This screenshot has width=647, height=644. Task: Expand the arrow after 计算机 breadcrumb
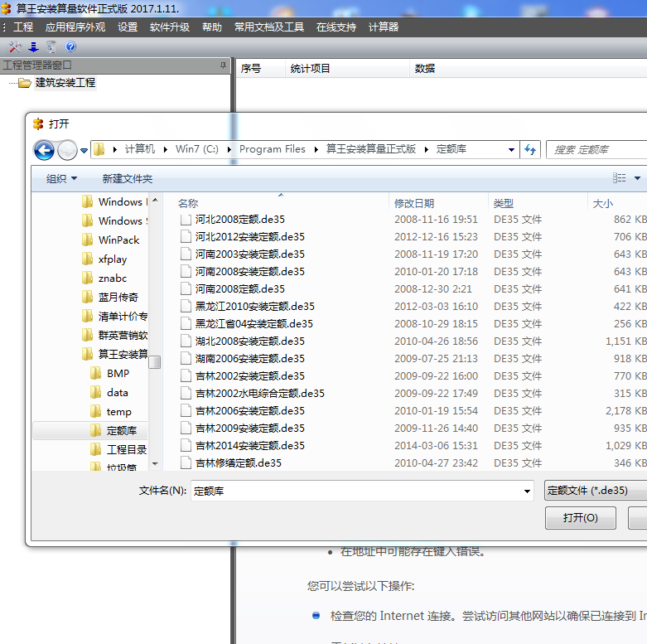[x=165, y=149]
